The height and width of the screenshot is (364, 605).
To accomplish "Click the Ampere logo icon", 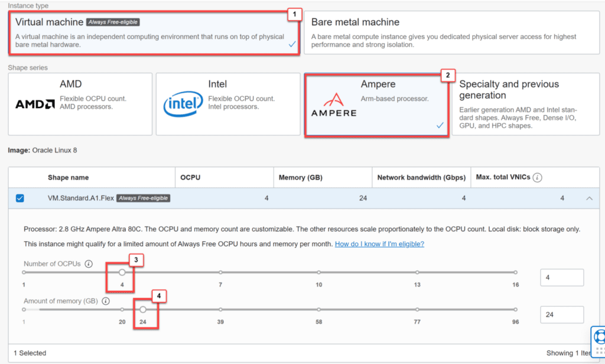I will click(333, 105).
